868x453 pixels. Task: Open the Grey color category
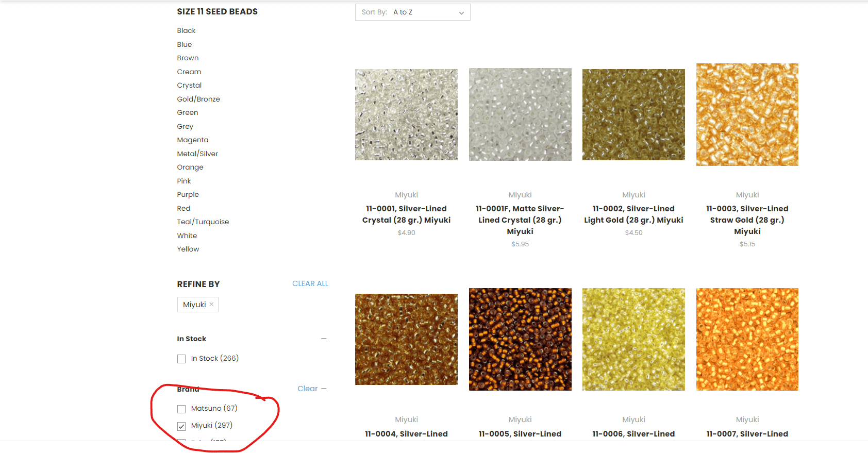coord(185,126)
